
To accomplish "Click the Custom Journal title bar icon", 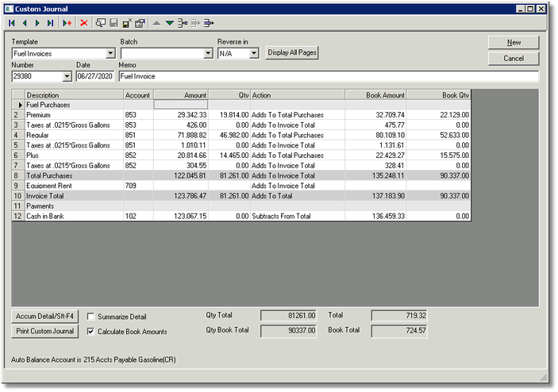I will tap(10, 9).
